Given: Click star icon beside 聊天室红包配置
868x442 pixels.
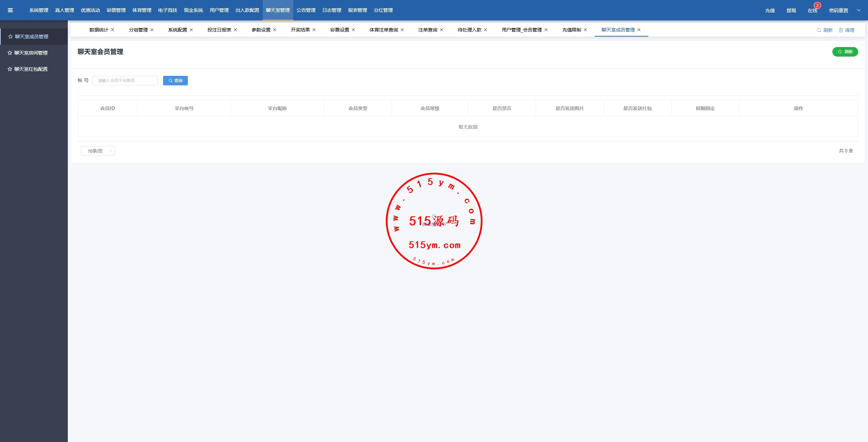Looking at the screenshot, I should point(10,69).
